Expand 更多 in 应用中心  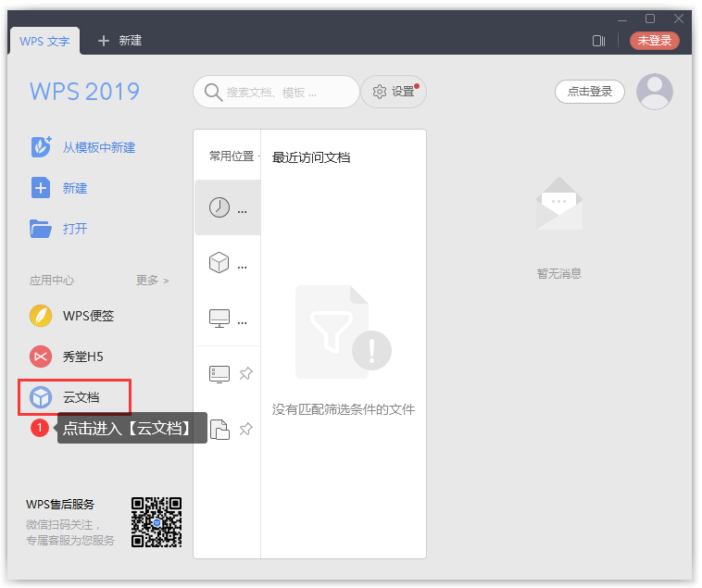[152, 281]
